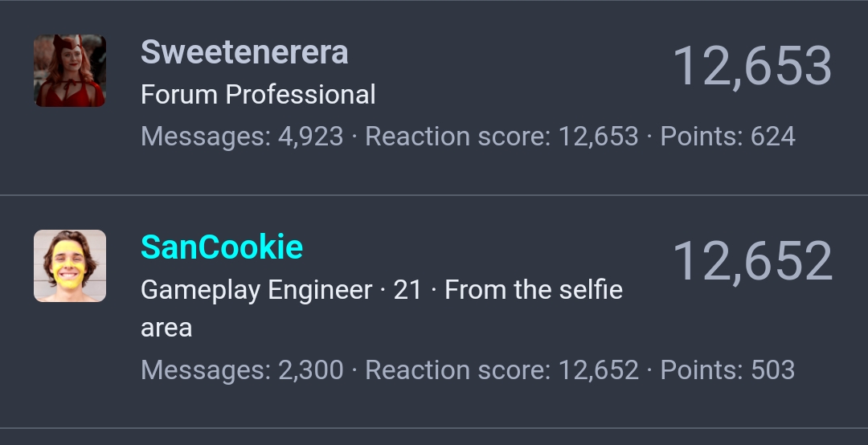The image size is (868, 445).
Task: Click the word 'area' under SanCookie's title
Action: pyautogui.click(x=166, y=329)
